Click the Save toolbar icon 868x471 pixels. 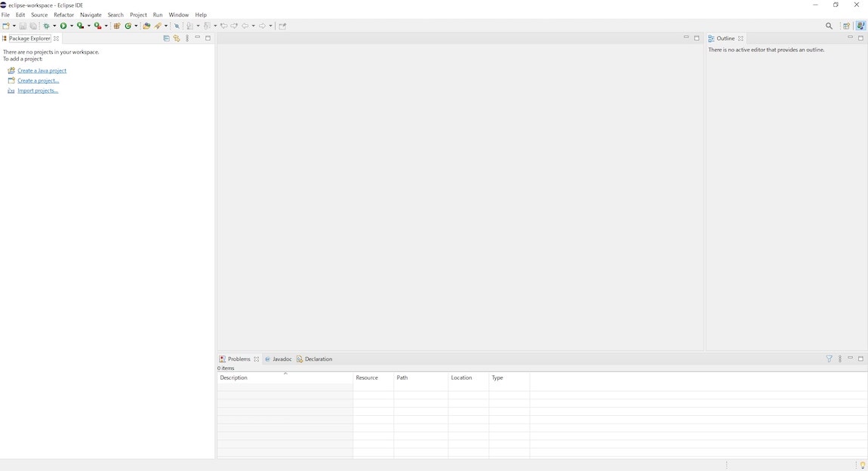coord(23,26)
